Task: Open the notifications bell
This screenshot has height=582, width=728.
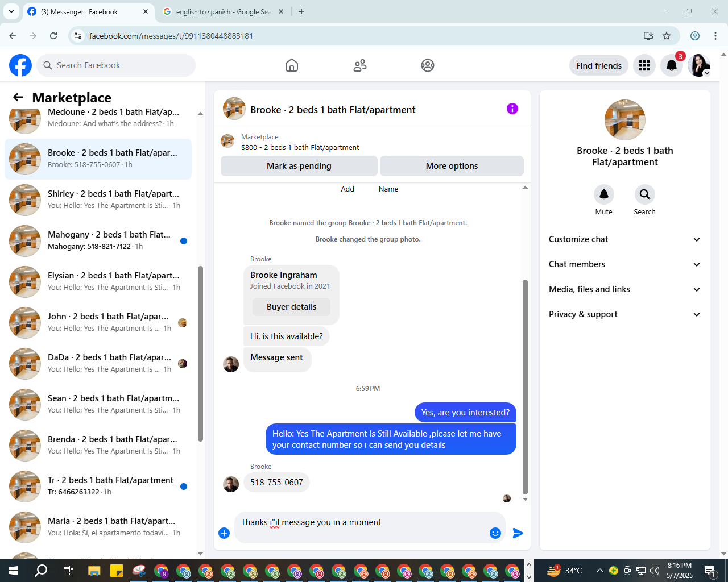Action: (672, 65)
